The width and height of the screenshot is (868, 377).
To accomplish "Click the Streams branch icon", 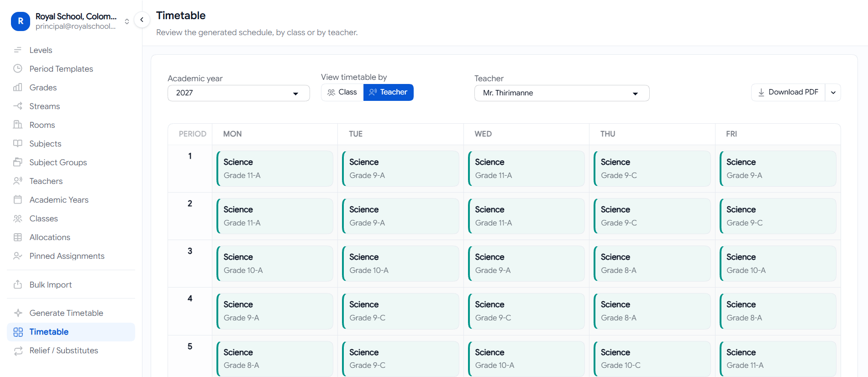I will point(18,106).
